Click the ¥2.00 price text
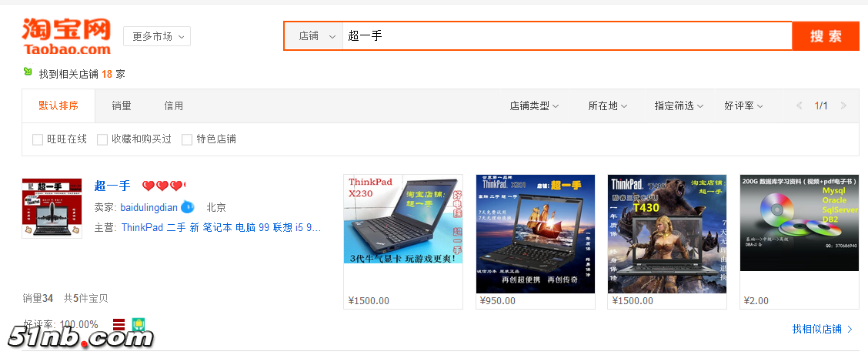Screen dimensions: 868x355 tap(756, 301)
